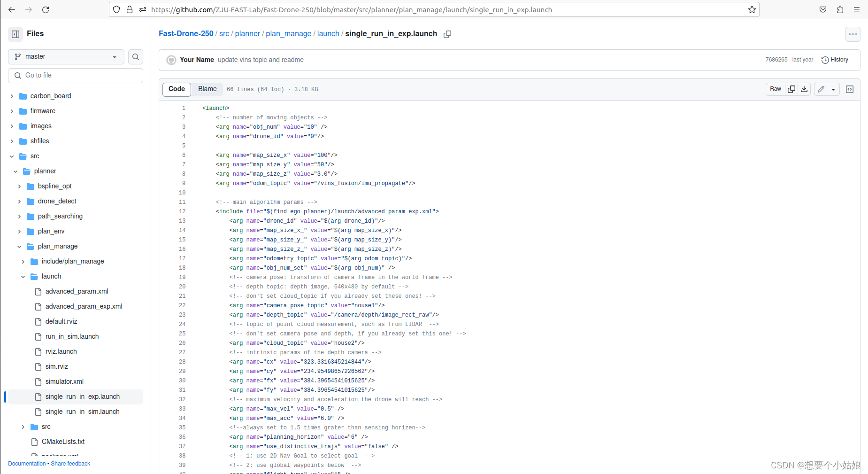Open the more file actions ellipsis
Viewport: 868px width, 474px height.
point(853,34)
